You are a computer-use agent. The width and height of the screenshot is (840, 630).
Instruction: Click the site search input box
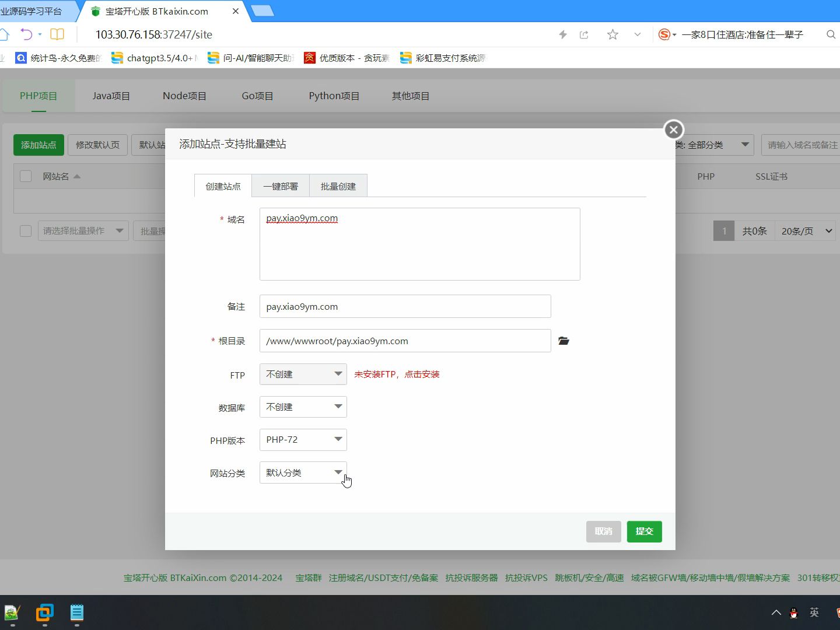tap(800, 145)
